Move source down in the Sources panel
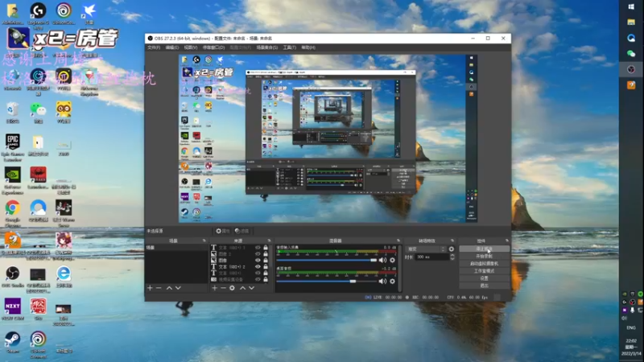 (x=252, y=288)
